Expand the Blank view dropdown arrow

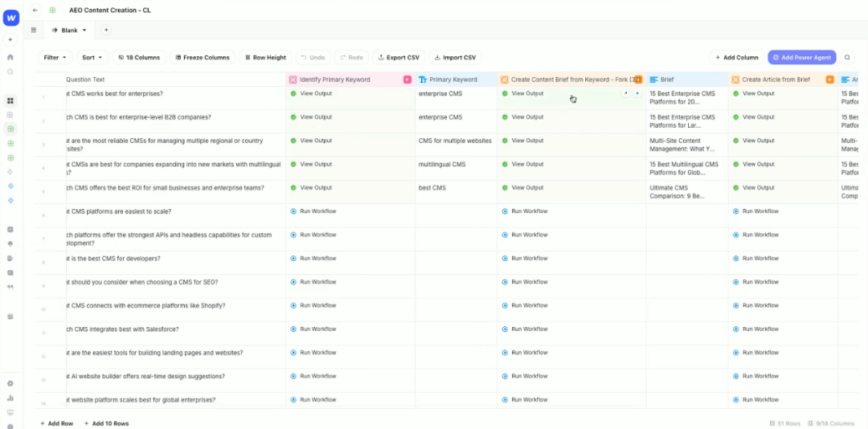coord(84,30)
